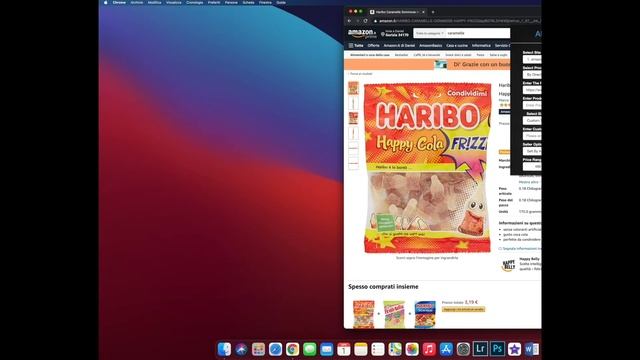This screenshot has width=640, height=360.
Task: Launch Photoshop from the Dock
Action: tap(498, 349)
